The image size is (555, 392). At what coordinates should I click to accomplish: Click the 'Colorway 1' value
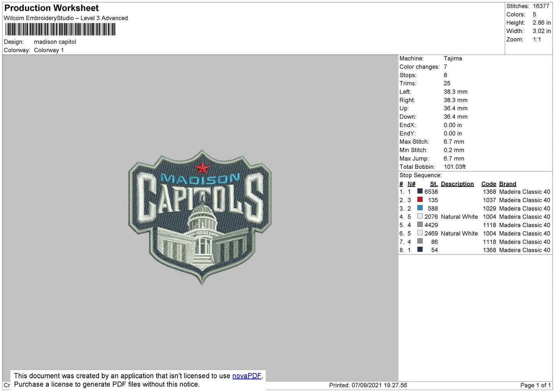(49, 50)
